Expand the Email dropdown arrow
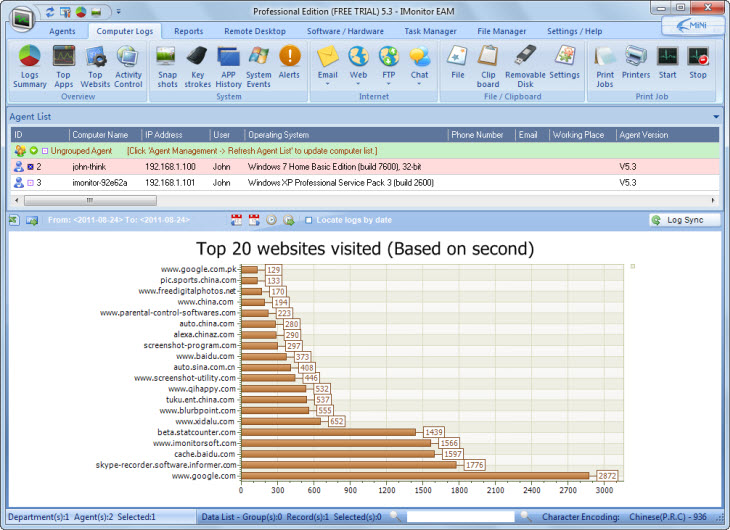This screenshot has height=530, width=730. 328,84
